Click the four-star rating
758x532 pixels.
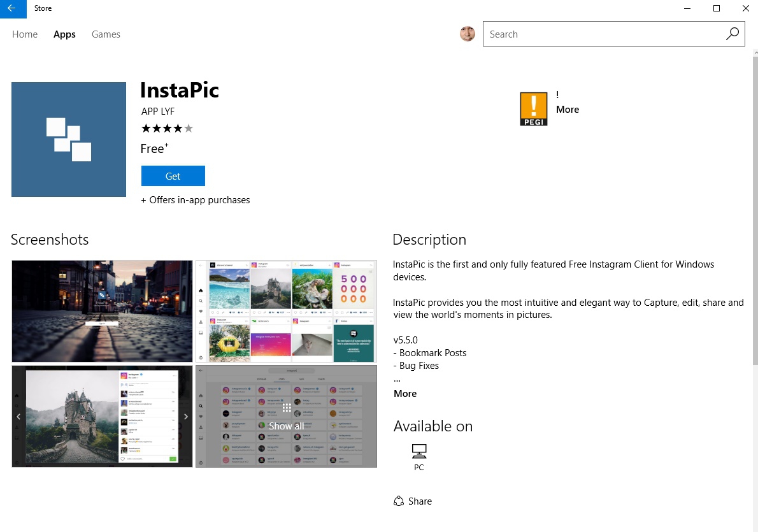click(x=167, y=129)
